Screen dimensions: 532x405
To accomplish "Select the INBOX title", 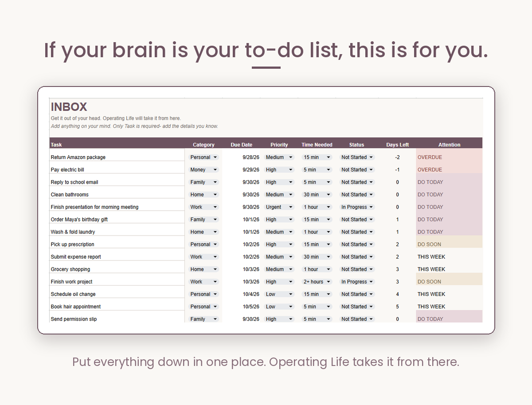I will (69, 107).
